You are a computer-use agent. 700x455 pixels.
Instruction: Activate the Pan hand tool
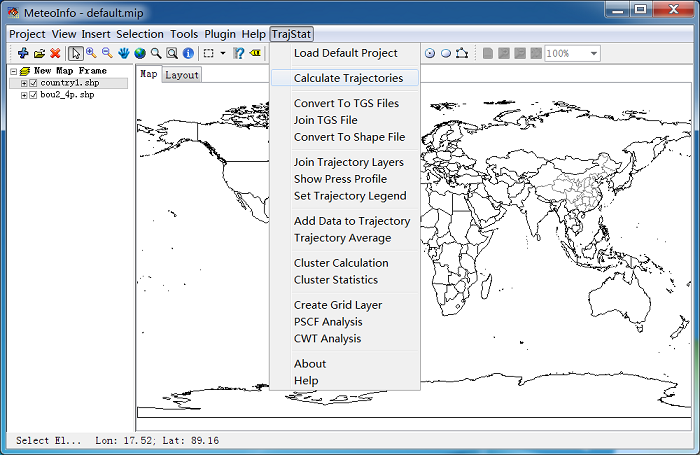pos(123,53)
